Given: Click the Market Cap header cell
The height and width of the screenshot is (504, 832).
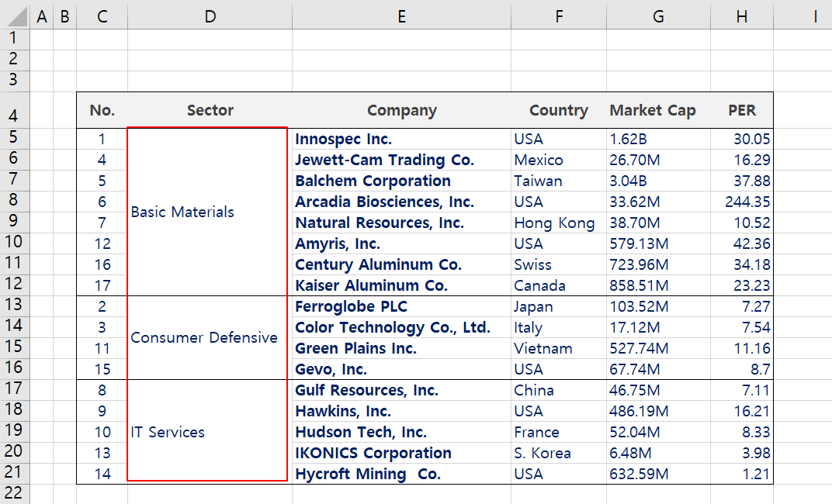Looking at the screenshot, I should pos(658,110).
